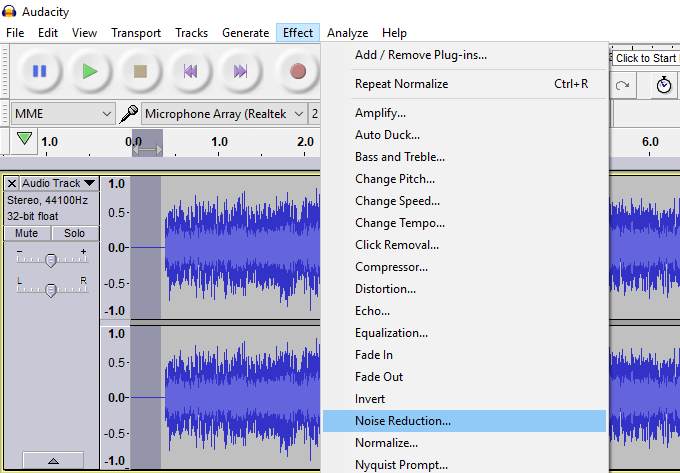This screenshot has width=680, height=473.
Task: Click the green playhead triangle on timeline
Action: point(24,139)
